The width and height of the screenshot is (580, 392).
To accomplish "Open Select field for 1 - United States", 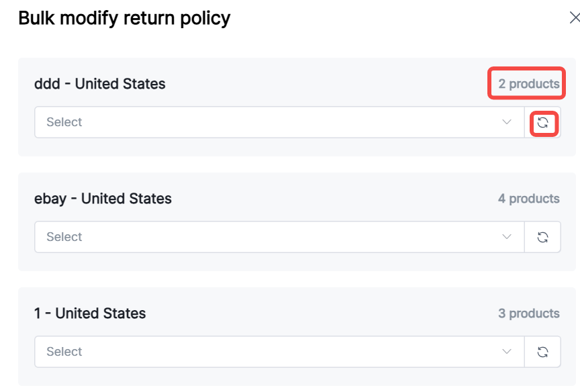I will 269,352.
